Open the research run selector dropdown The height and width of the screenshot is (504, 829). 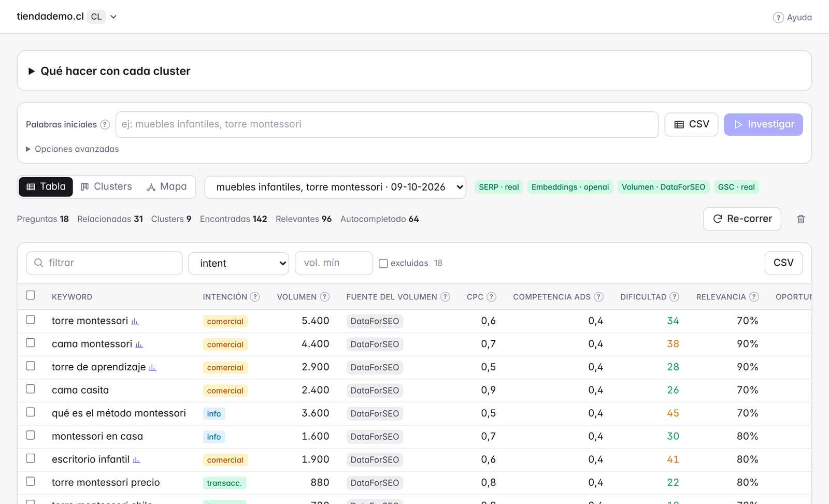click(335, 187)
